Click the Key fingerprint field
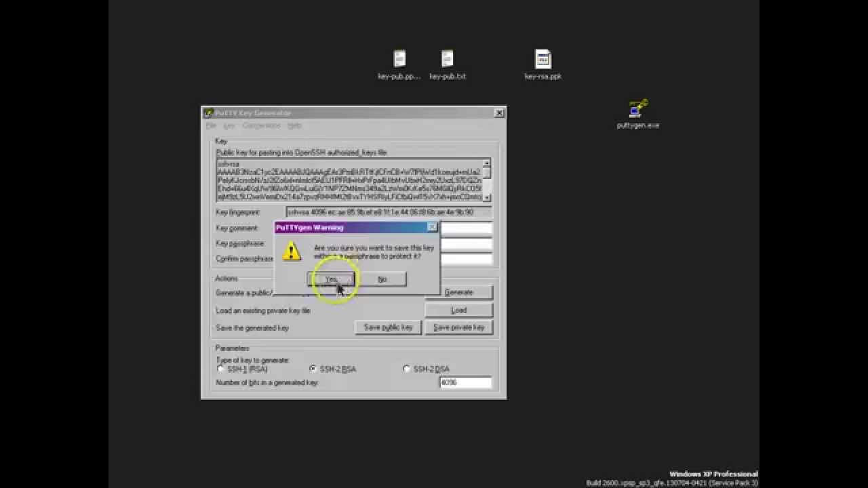 (x=389, y=212)
